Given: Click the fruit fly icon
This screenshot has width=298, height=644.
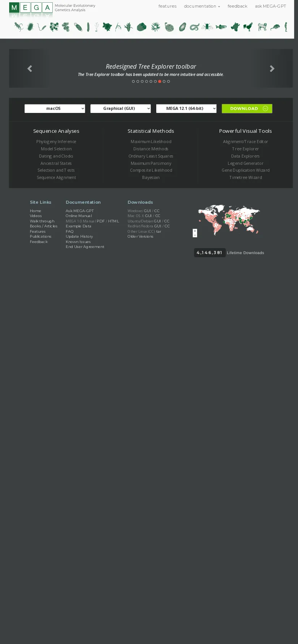Looking at the screenshot, I should coord(207,27).
